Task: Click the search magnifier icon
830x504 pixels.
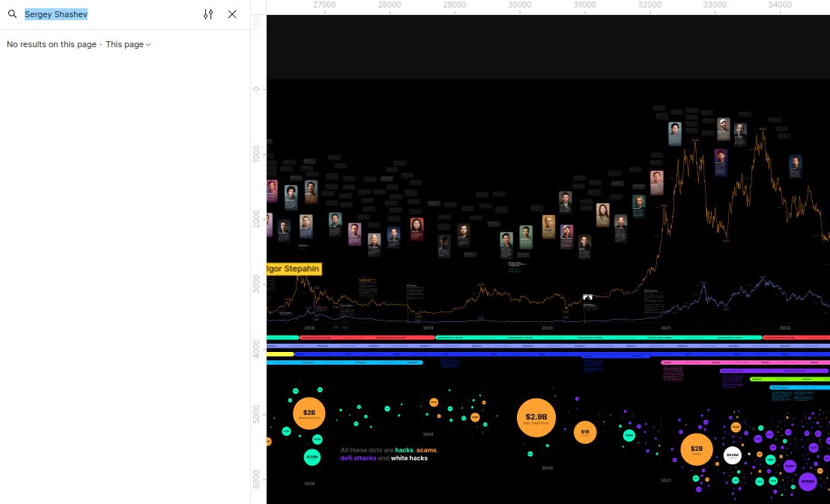Action: pyautogui.click(x=12, y=14)
